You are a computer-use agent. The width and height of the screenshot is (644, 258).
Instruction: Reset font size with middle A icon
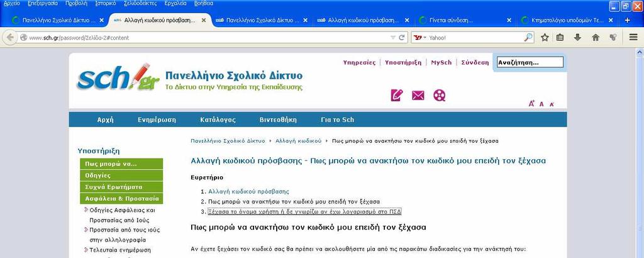(x=541, y=104)
